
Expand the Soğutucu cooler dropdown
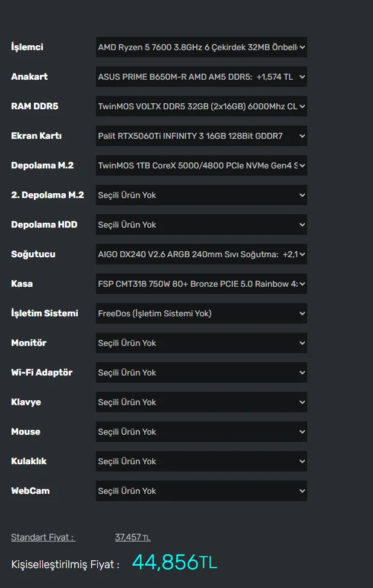tap(201, 254)
